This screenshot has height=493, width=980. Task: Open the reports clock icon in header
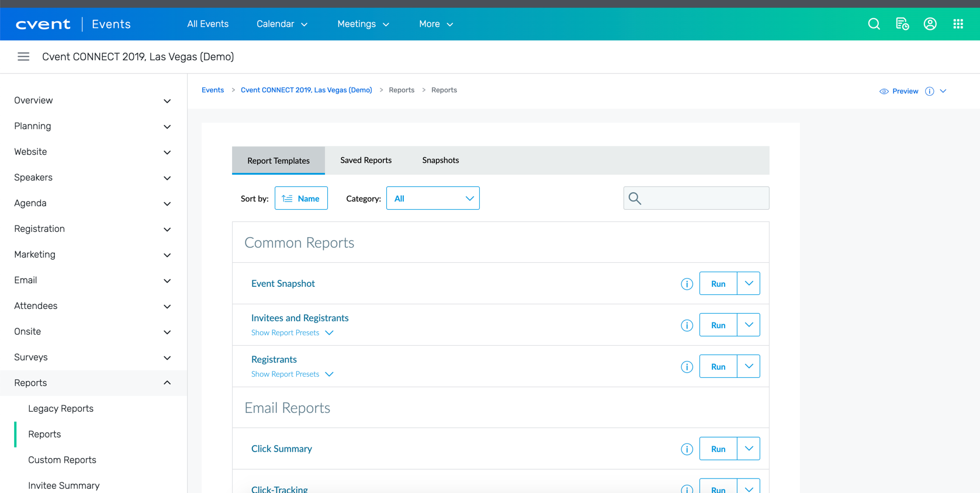[x=902, y=24]
